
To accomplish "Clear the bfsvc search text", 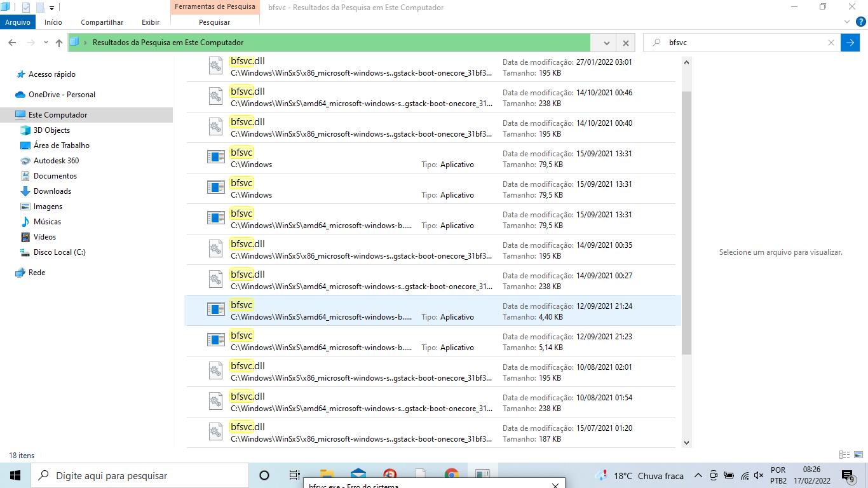I will 831,43.
